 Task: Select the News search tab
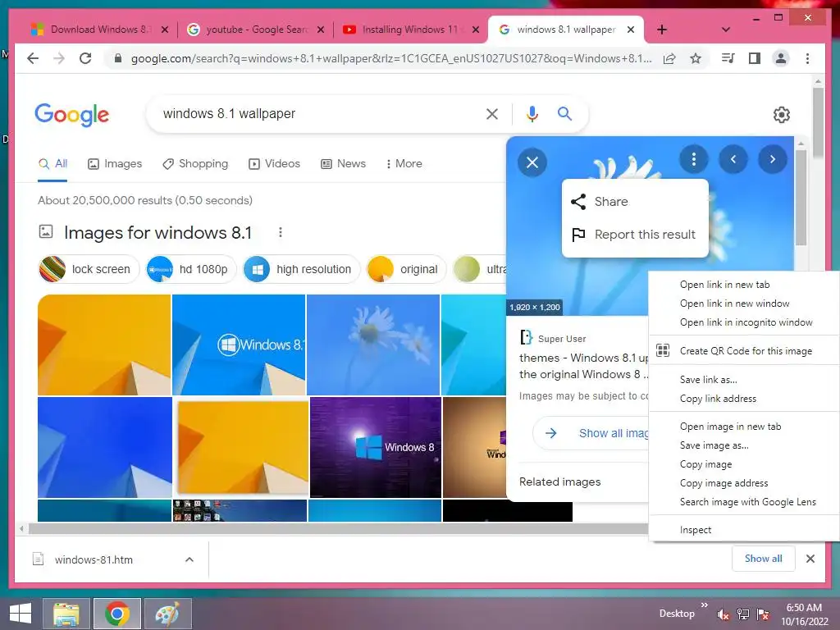coord(344,163)
